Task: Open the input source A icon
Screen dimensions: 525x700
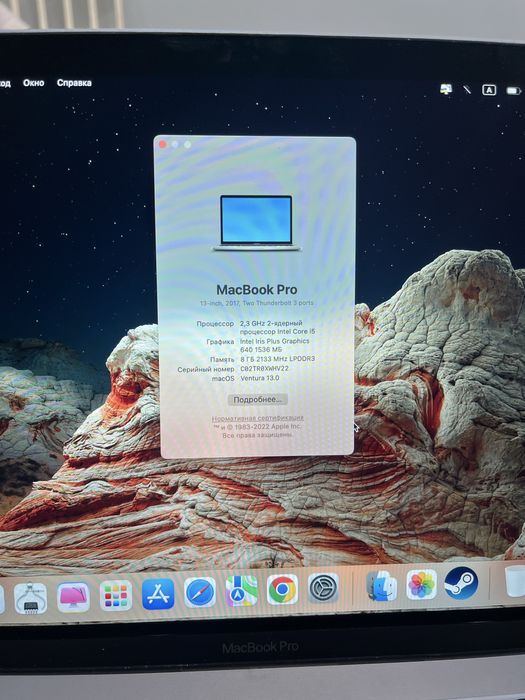Action: click(489, 90)
